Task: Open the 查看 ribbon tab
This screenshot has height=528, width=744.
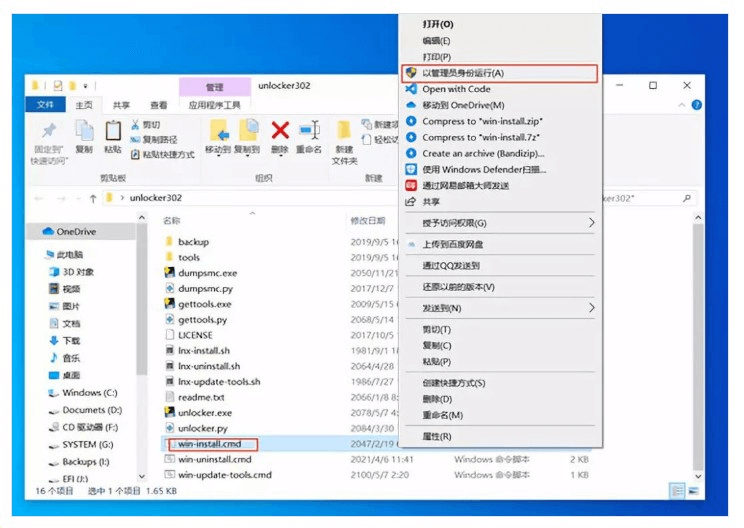Action: pos(158,105)
